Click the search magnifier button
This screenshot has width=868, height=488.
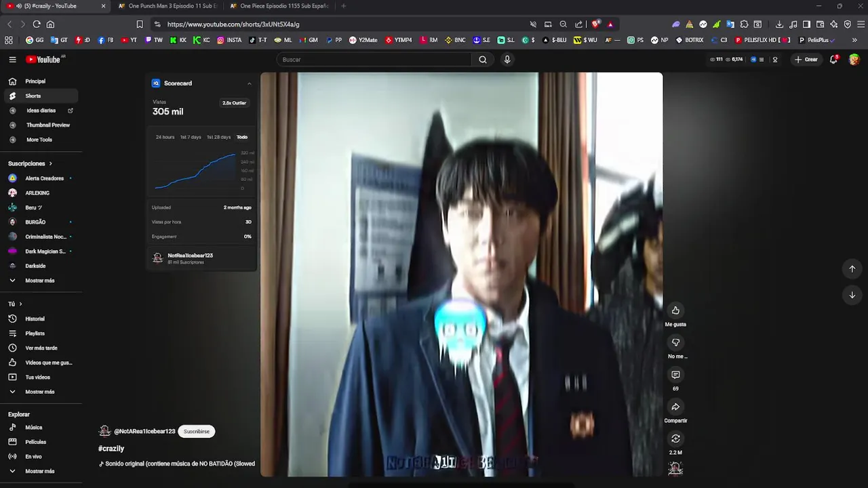point(483,60)
